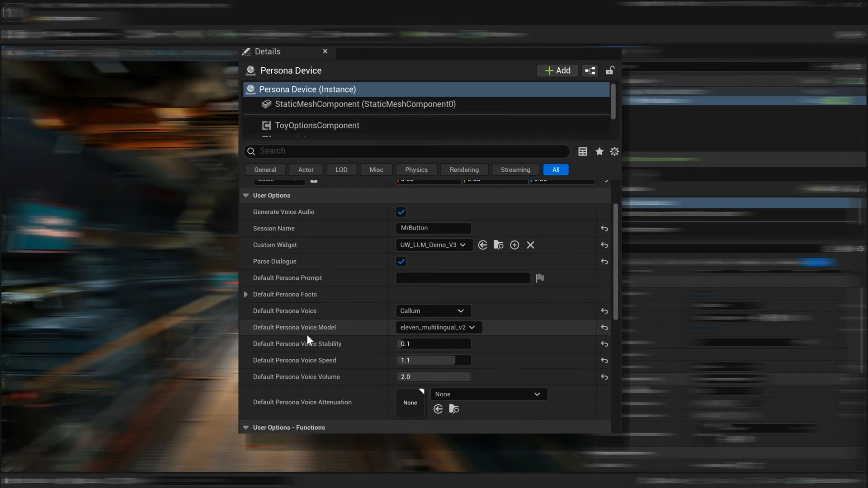Open Details settings gear icon

point(614,151)
